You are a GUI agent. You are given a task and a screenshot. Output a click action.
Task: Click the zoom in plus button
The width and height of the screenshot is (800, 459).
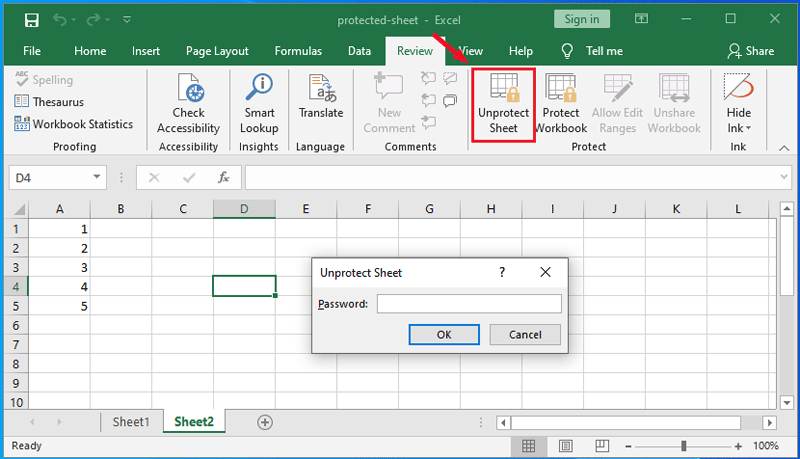738,446
